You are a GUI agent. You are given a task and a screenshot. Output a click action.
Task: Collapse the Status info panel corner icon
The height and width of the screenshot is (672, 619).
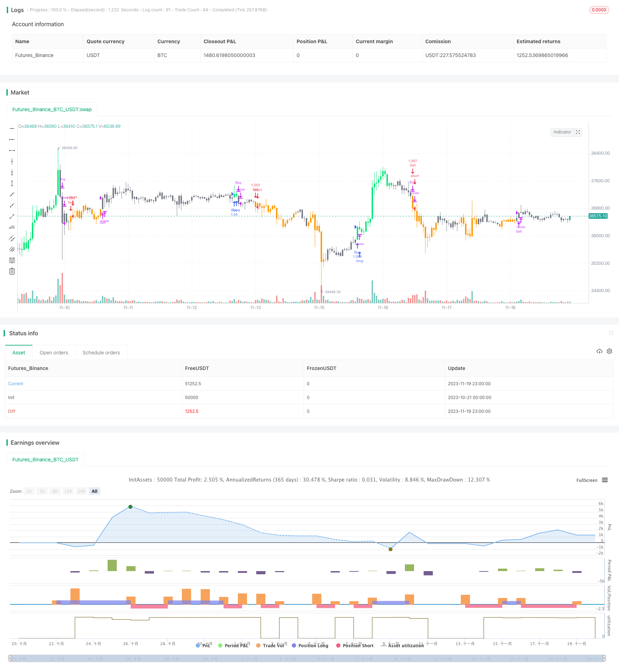[x=611, y=333]
